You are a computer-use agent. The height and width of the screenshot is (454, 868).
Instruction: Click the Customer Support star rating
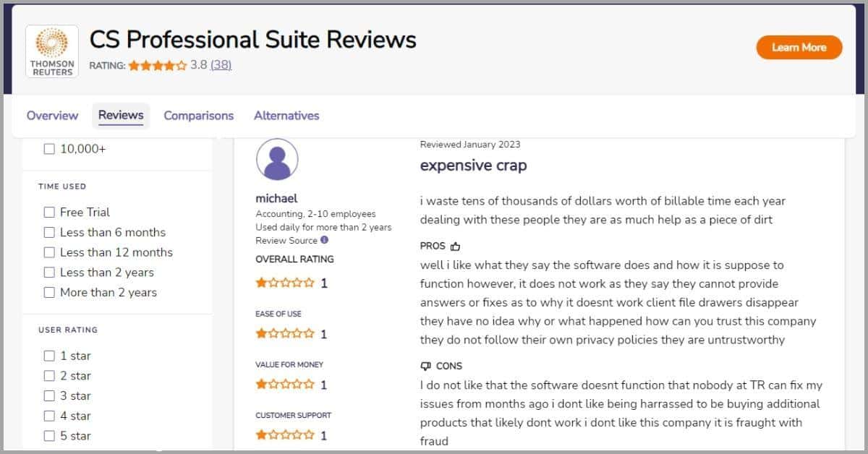click(x=285, y=435)
